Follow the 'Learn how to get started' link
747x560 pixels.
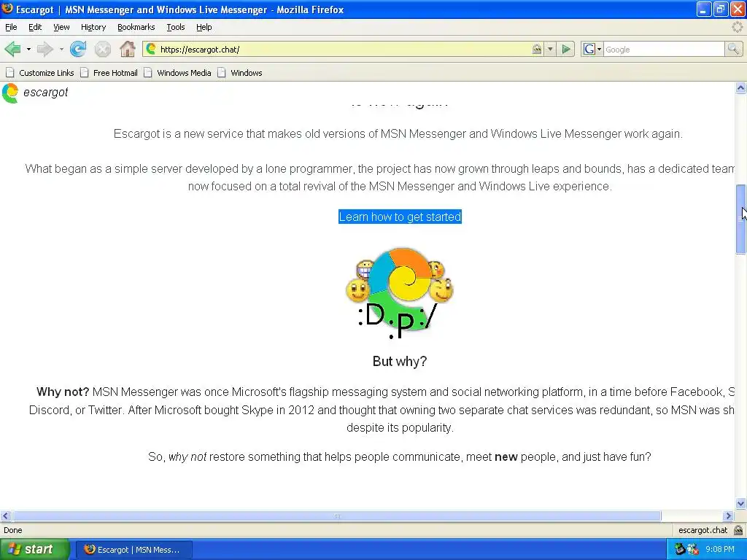point(400,217)
